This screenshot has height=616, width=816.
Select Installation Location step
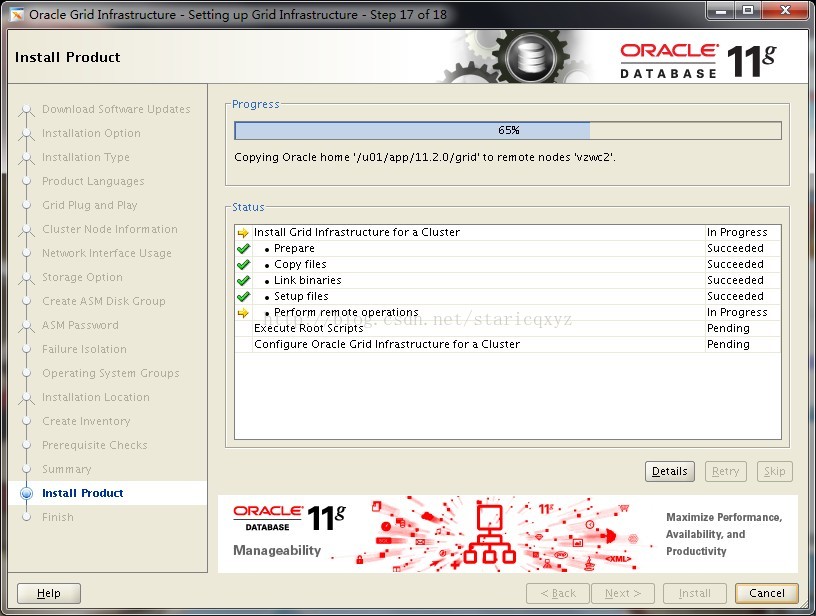point(96,397)
